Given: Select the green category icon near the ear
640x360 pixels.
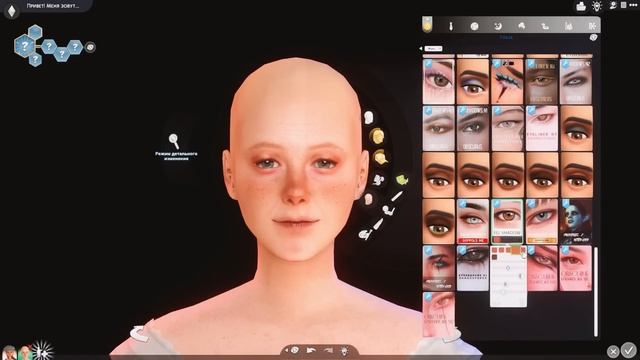Looking at the screenshot, I should tap(402, 180).
